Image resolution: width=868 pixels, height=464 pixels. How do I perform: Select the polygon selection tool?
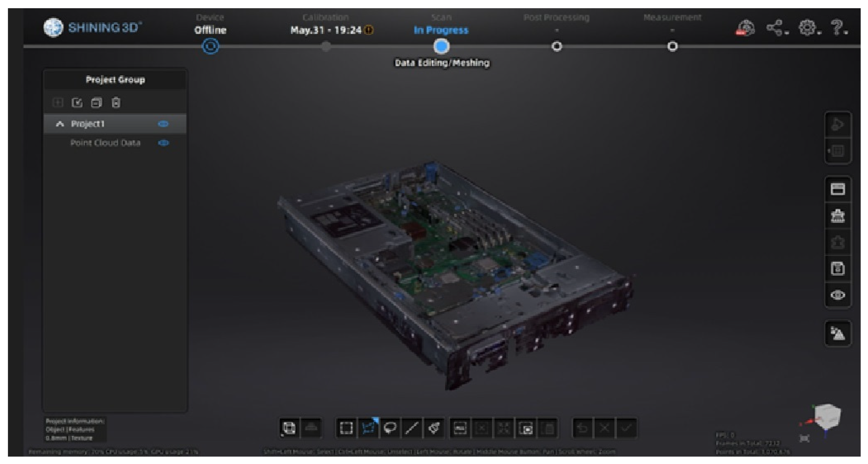[x=368, y=428]
